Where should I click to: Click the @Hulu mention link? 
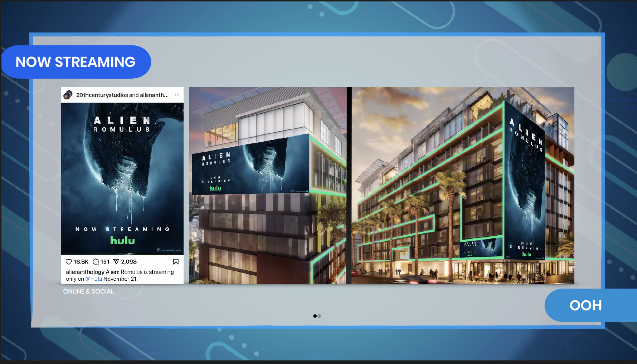point(93,279)
